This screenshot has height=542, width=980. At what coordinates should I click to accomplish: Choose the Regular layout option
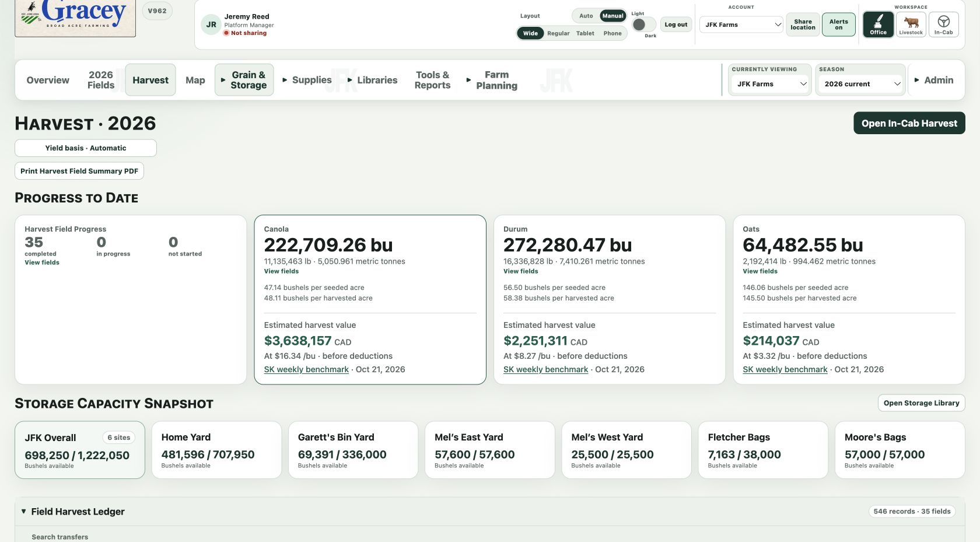[x=558, y=33]
